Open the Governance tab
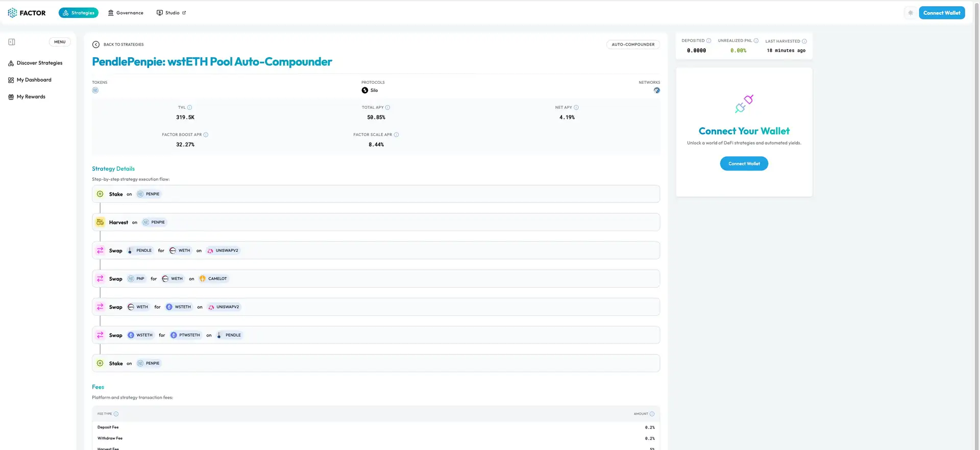The width and height of the screenshot is (980, 450). (126, 13)
